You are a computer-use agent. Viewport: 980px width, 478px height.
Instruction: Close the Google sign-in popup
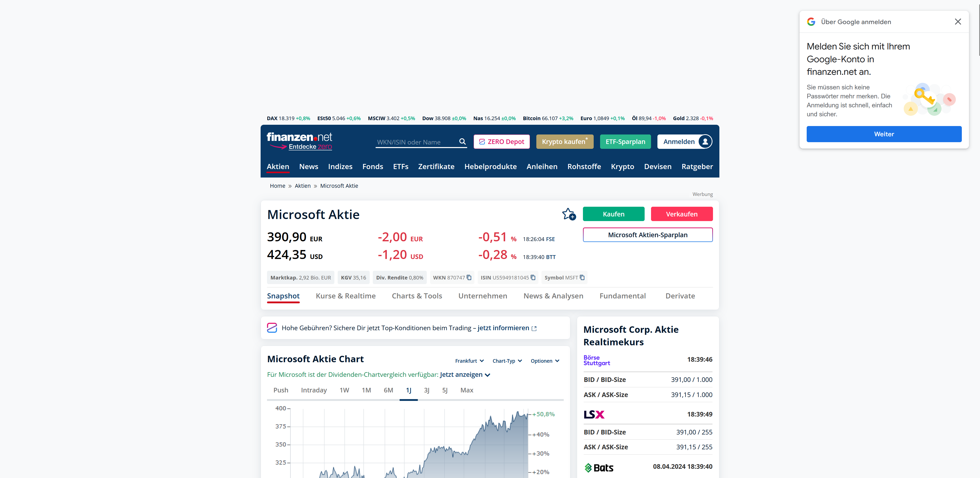point(957,22)
